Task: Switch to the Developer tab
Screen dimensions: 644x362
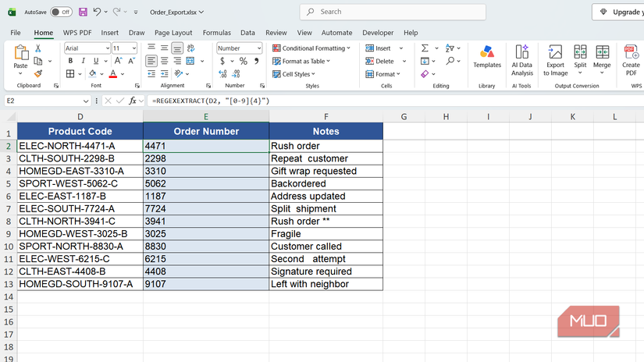Action: [x=378, y=33]
